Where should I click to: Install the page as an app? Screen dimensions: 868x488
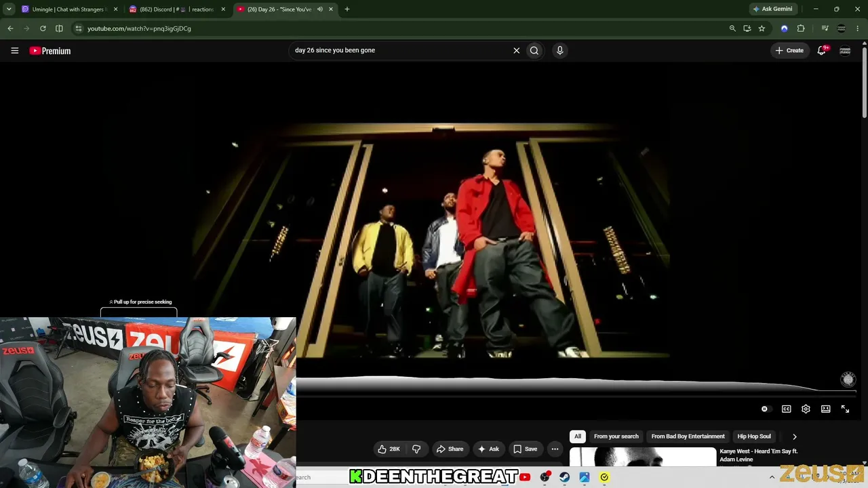(x=747, y=28)
